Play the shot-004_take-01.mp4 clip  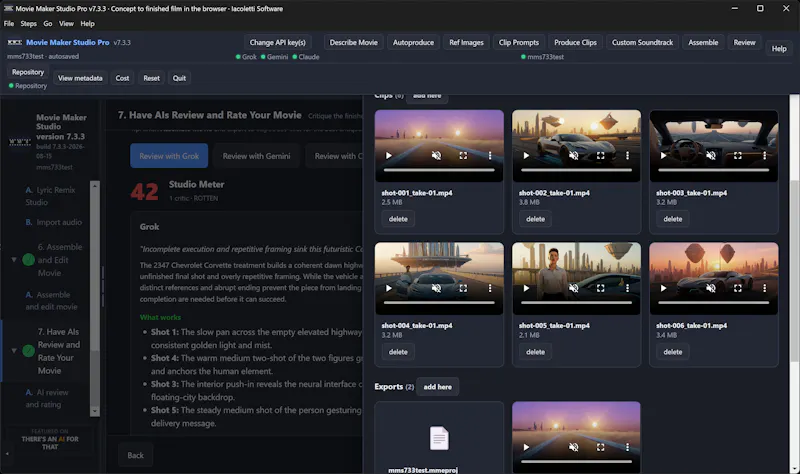tap(389, 288)
